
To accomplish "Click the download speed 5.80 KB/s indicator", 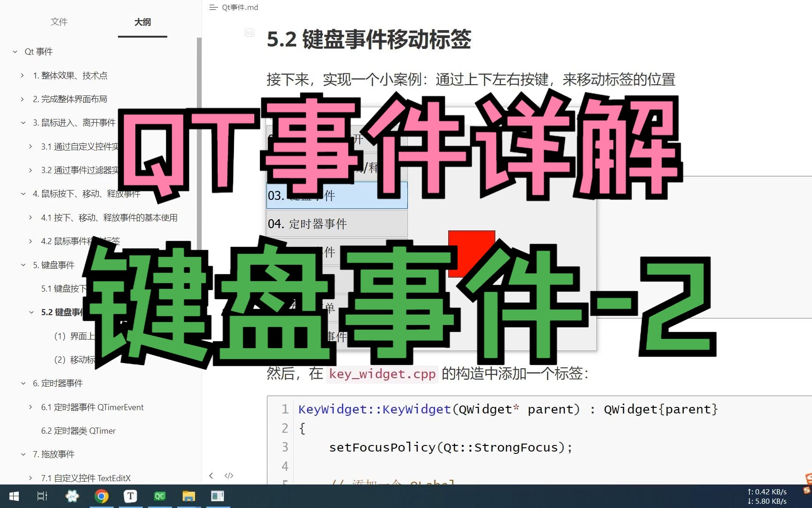I will point(767,501).
